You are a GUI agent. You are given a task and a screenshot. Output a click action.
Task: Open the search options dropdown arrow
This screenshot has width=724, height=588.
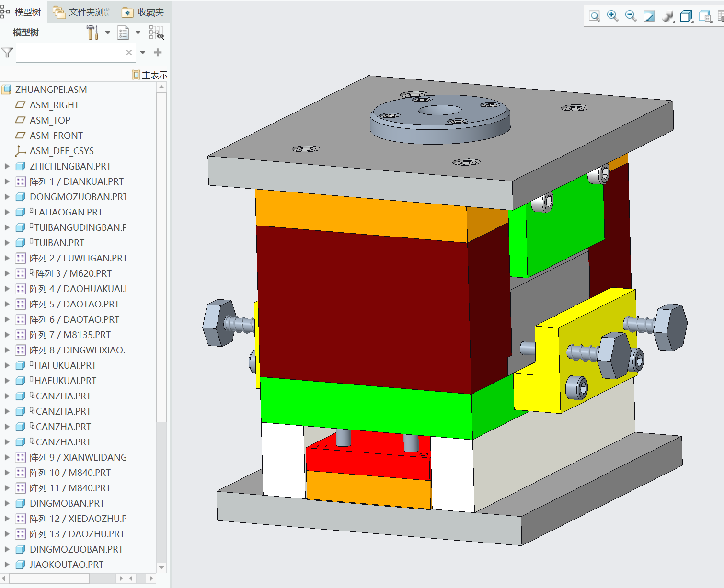pyautogui.click(x=143, y=53)
